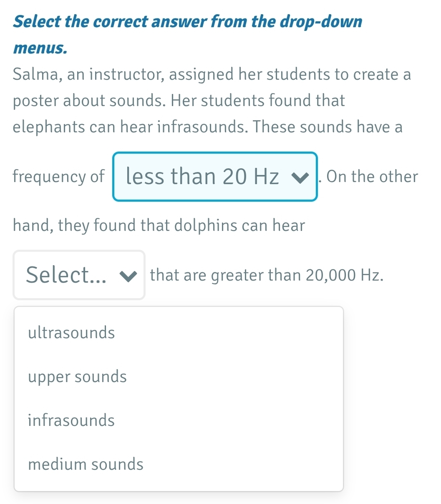Click "that are greater than 20,000 Hz." text

(267, 276)
